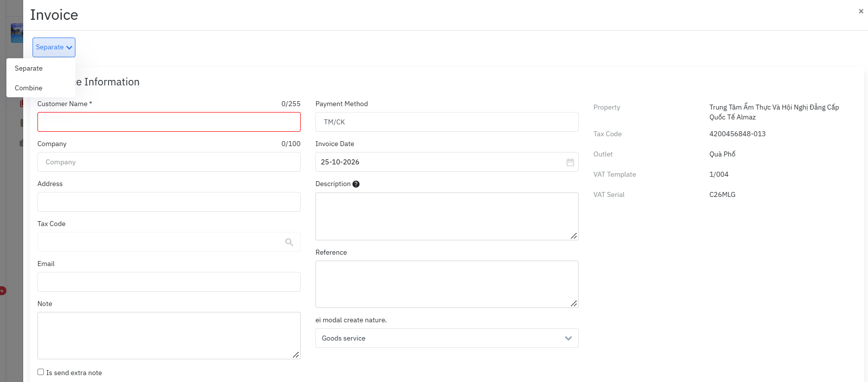Open the Invoice Date calendar icon
The height and width of the screenshot is (382, 868).
coord(570,162)
